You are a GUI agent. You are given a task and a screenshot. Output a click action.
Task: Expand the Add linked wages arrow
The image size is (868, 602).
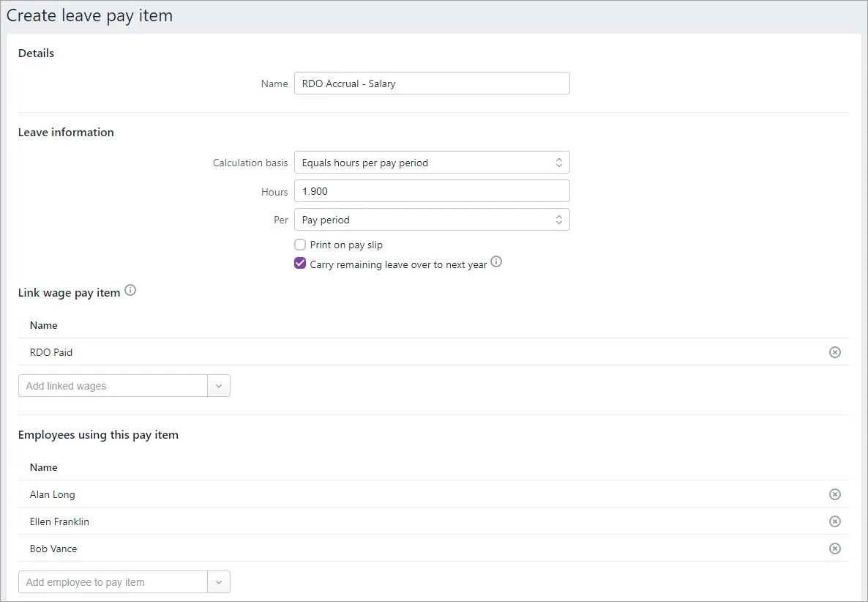tap(219, 386)
